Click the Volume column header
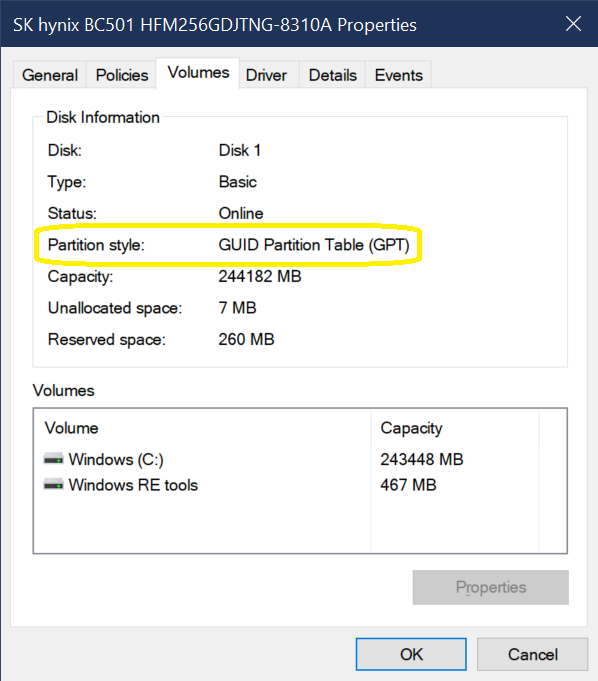 coord(202,428)
